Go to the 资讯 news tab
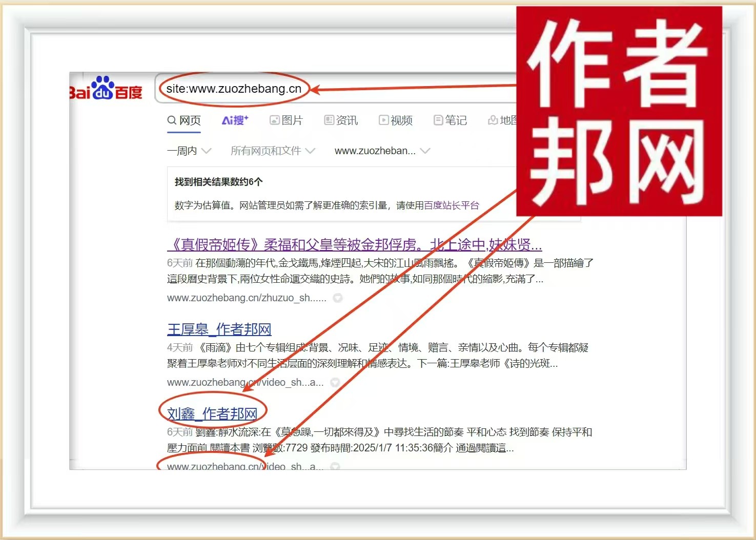Screen dimensions: 756x540 point(341,120)
